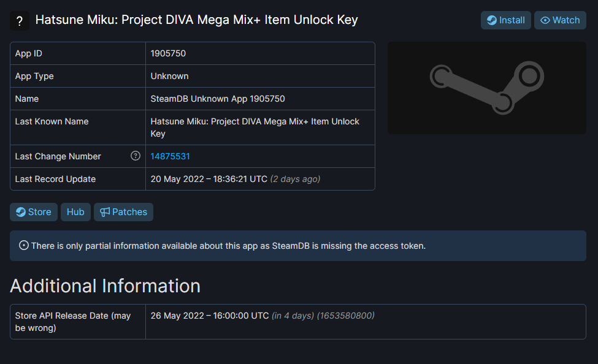The height and width of the screenshot is (364, 598).
Task: Click the App ID value 1905750
Action: (168, 53)
